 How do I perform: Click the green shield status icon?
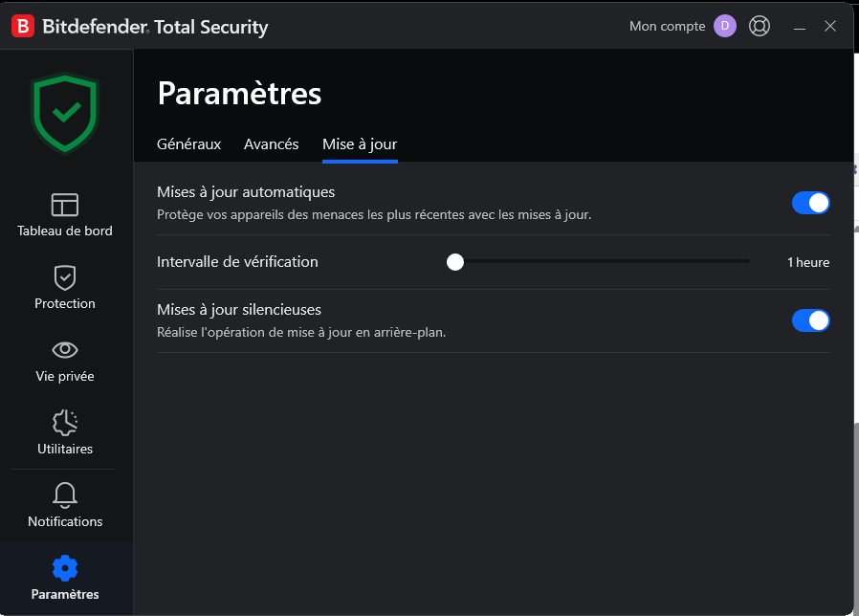[65, 114]
